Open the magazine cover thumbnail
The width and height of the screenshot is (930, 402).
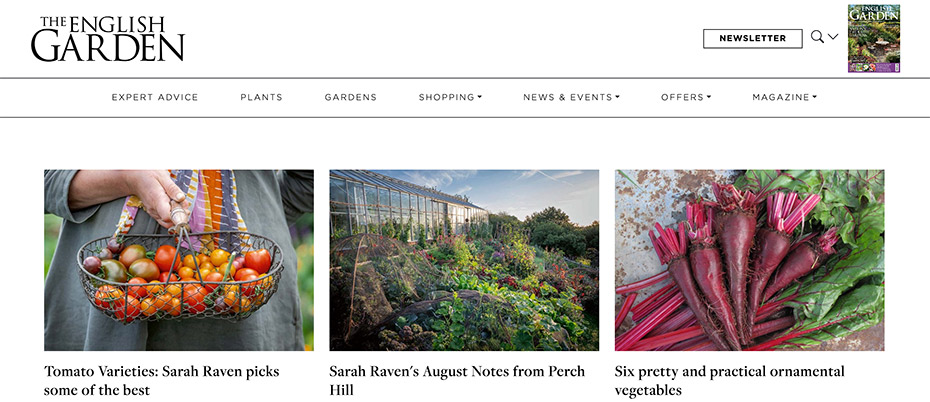(874, 38)
